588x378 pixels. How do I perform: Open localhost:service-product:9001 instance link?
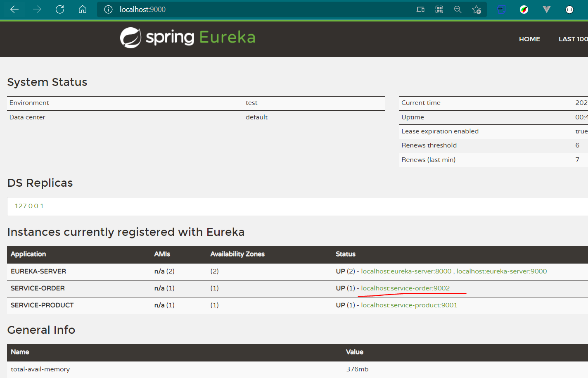(x=409, y=305)
